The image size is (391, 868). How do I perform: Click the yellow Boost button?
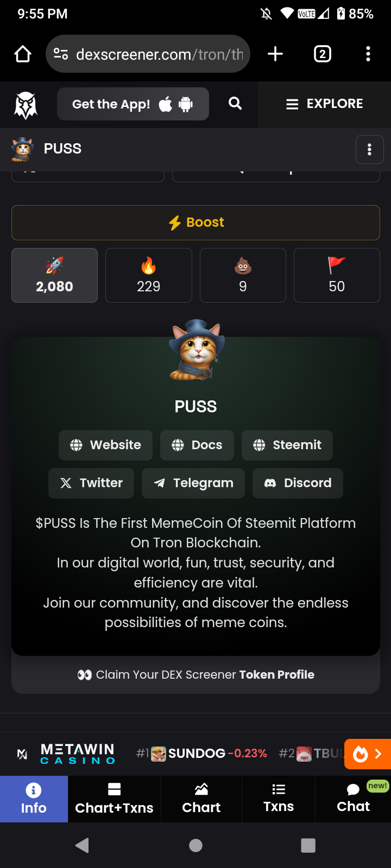click(x=195, y=222)
